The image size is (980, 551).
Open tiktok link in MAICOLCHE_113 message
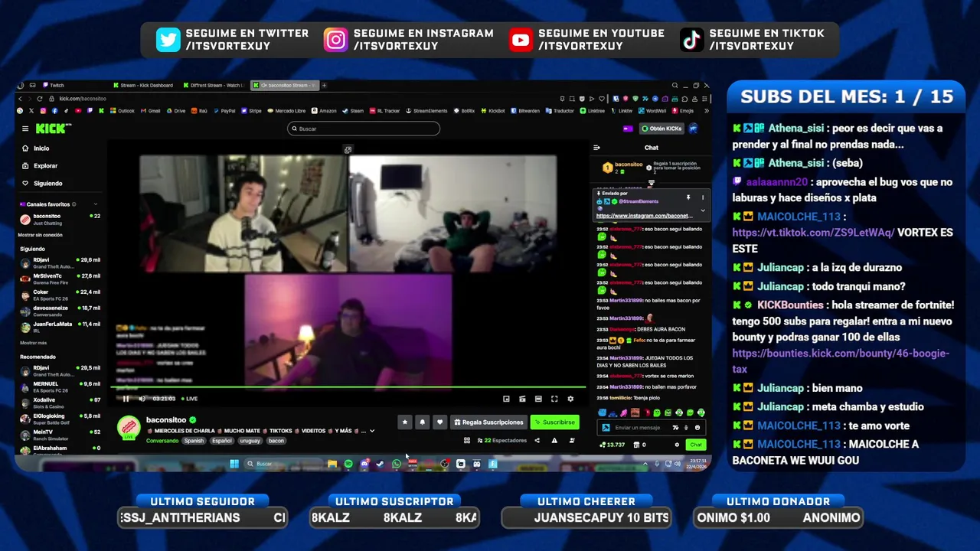click(813, 233)
